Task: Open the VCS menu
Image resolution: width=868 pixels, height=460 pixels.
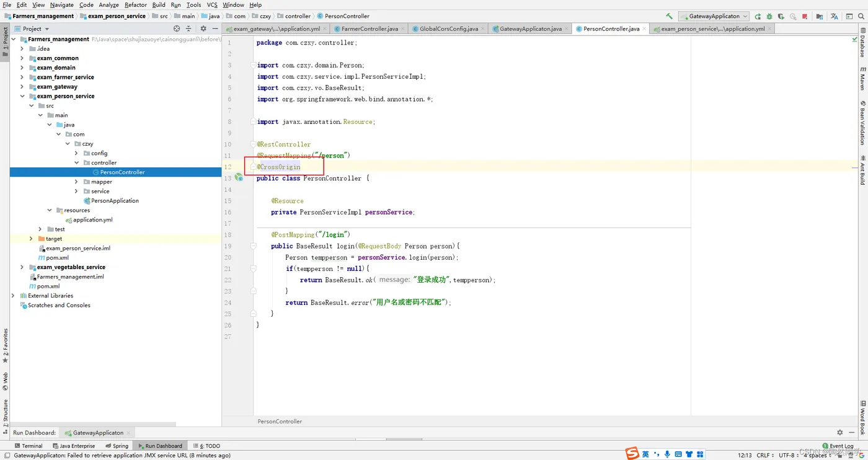Action: pyautogui.click(x=212, y=4)
